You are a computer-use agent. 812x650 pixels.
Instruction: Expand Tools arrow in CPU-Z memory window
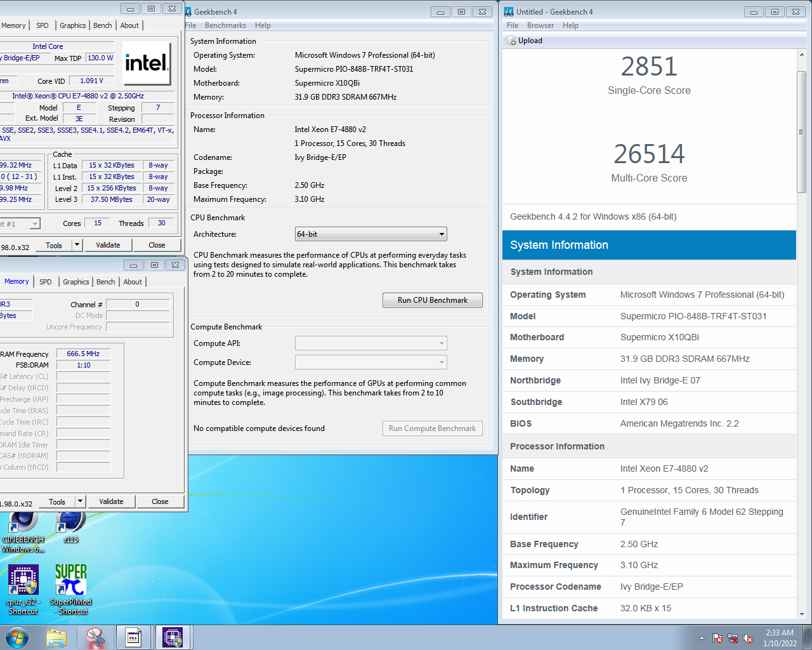81,501
